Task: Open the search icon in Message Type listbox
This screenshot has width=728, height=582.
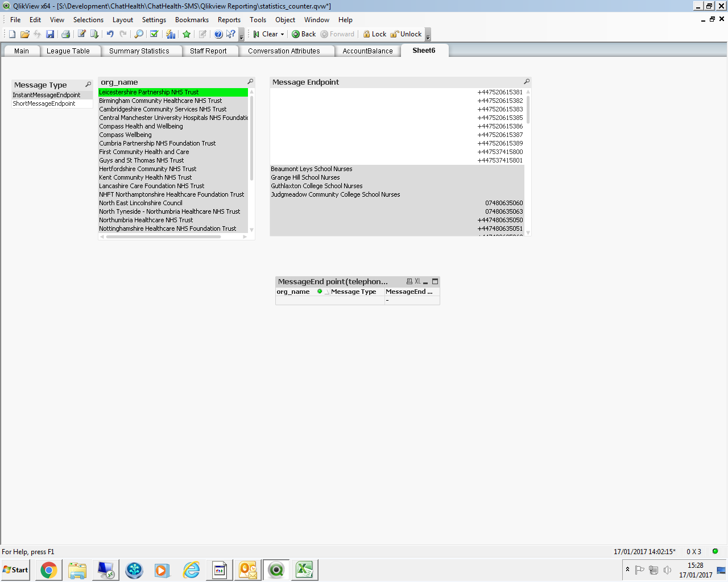Action: point(88,85)
